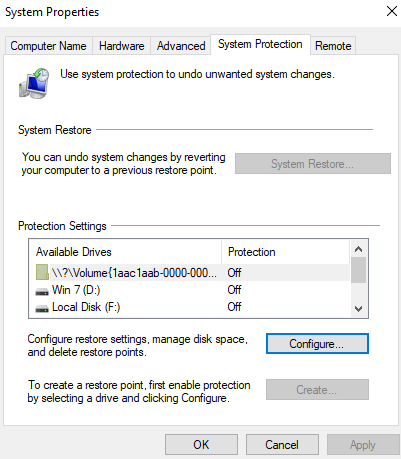Click the Protection column header
Screen dimensions: 401x459
[285, 252]
